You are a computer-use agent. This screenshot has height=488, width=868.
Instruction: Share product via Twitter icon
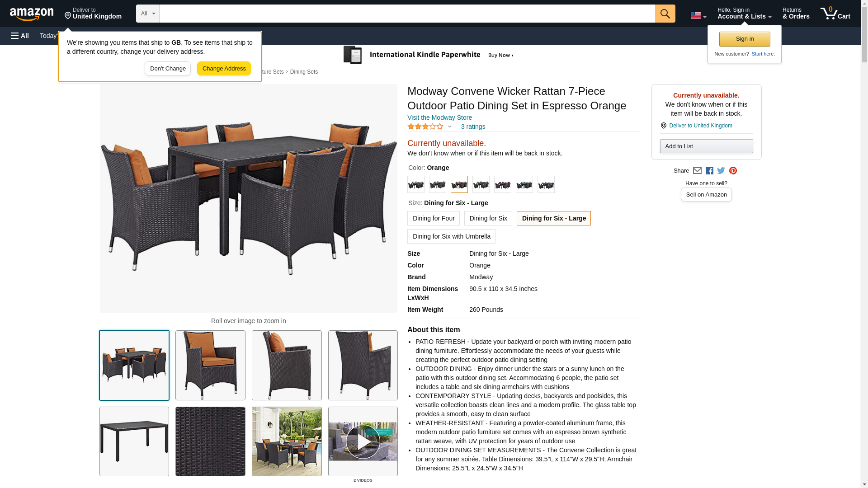pyautogui.click(x=721, y=171)
